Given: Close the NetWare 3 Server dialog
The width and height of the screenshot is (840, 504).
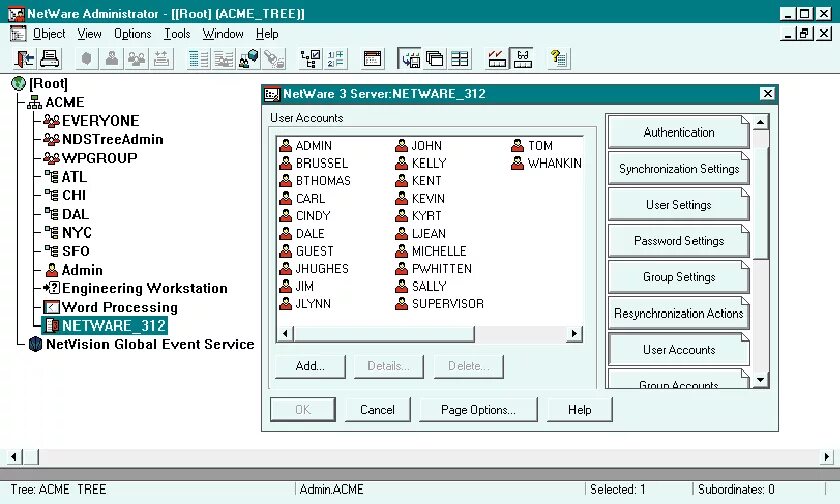Looking at the screenshot, I should tap(768, 94).
